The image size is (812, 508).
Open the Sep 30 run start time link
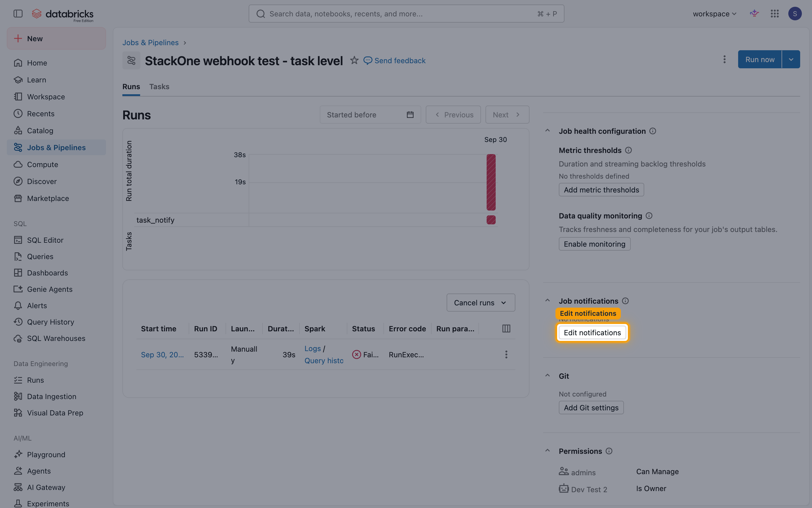[x=162, y=355]
